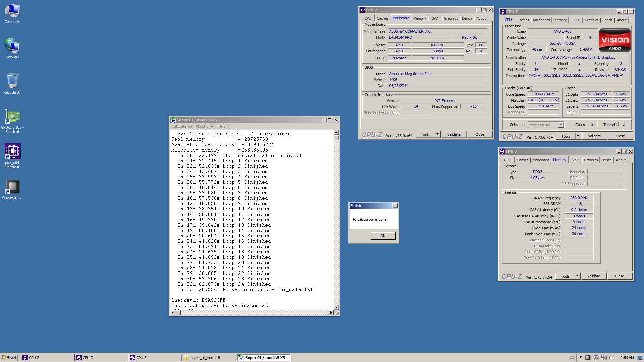The image size is (644, 362).
Task: Launch the cpuz_x64 shortcut icon
Action: pyautogui.click(x=12, y=156)
